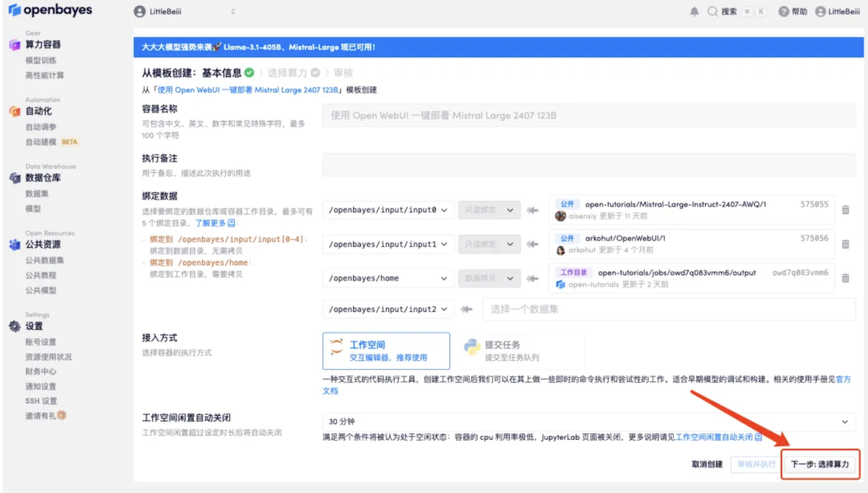Image resolution: width=868 pixels, height=493 pixels.
Task: Click the Jupyter icon in 工作空间 card
Action: tap(336, 347)
